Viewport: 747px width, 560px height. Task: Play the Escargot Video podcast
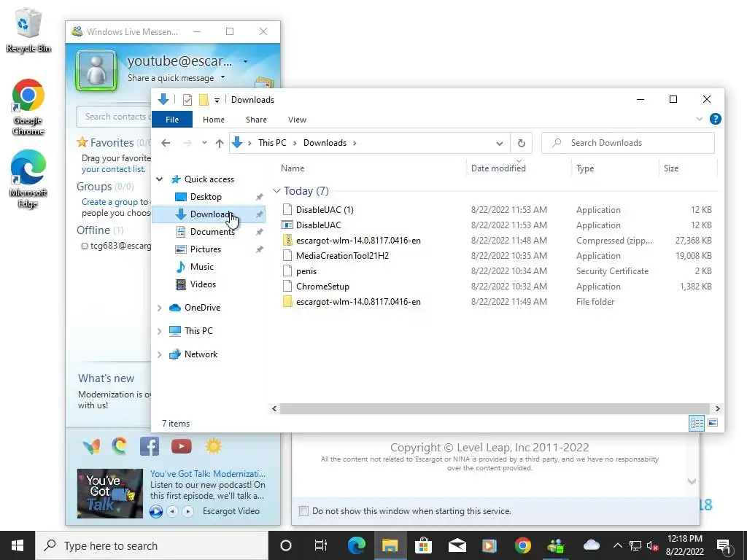coord(156,511)
